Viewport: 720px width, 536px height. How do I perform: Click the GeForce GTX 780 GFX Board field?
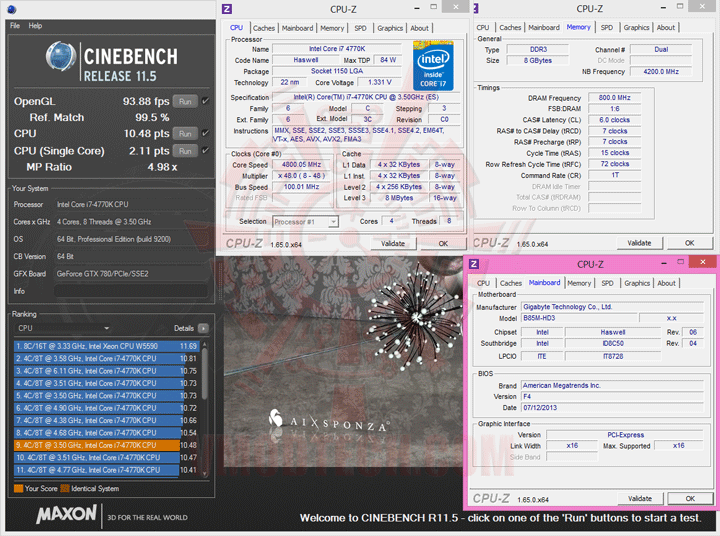point(131,274)
